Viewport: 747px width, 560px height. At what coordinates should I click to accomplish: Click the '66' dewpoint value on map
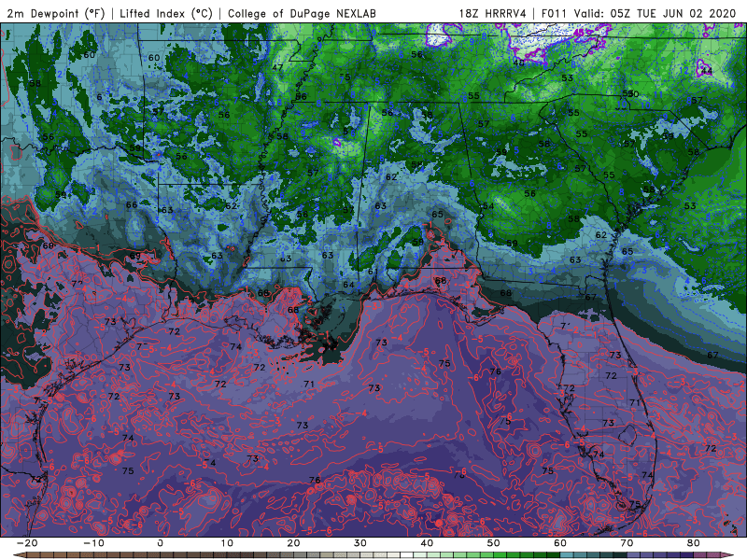(132, 204)
